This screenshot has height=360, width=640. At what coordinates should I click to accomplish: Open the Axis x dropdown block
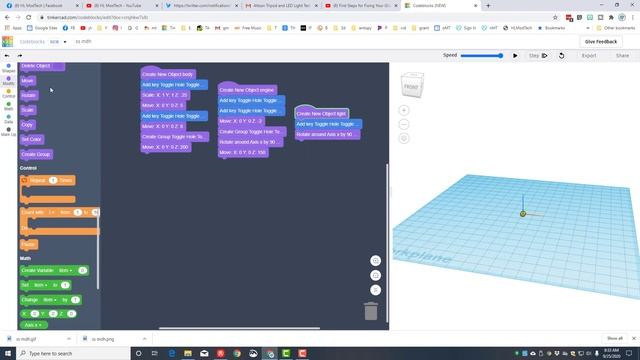click(33, 325)
